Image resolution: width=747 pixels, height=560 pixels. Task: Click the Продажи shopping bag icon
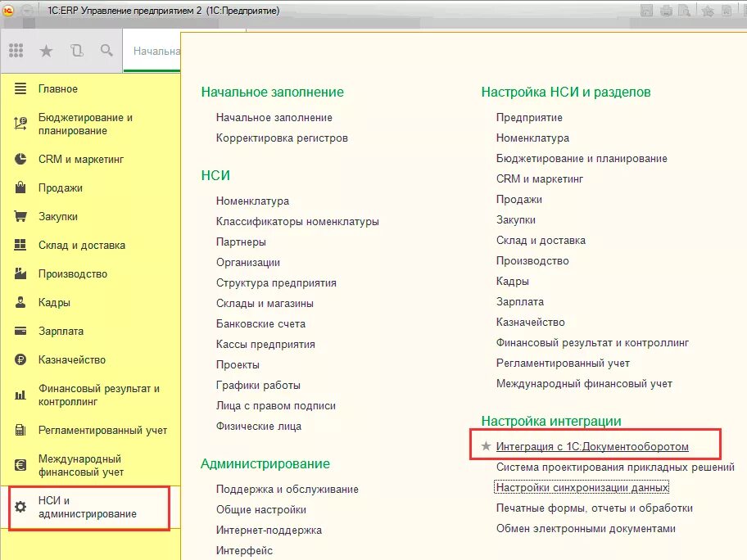(20, 187)
